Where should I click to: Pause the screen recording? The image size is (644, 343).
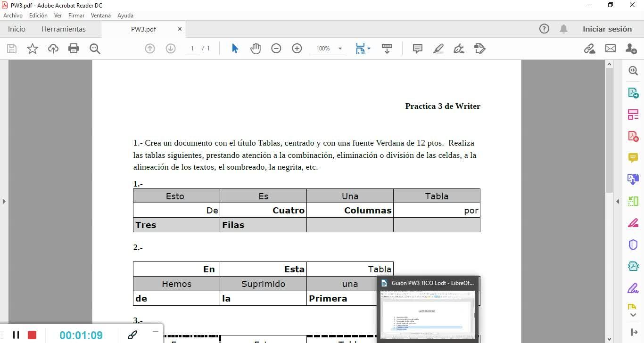pyautogui.click(x=16, y=335)
